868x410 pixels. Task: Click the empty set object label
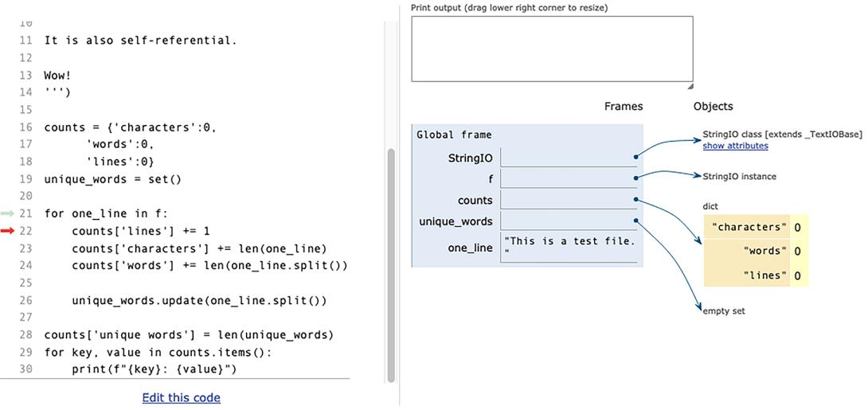(x=724, y=311)
